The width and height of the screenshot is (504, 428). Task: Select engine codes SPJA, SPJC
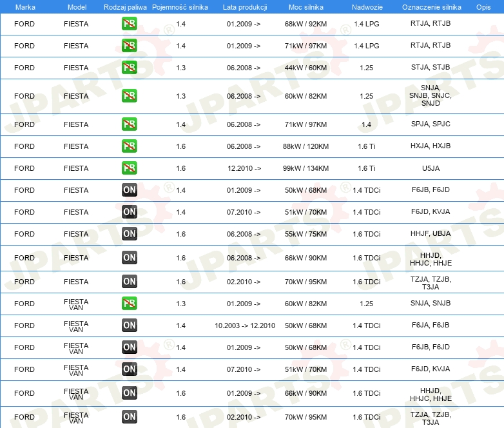[x=431, y=124]
